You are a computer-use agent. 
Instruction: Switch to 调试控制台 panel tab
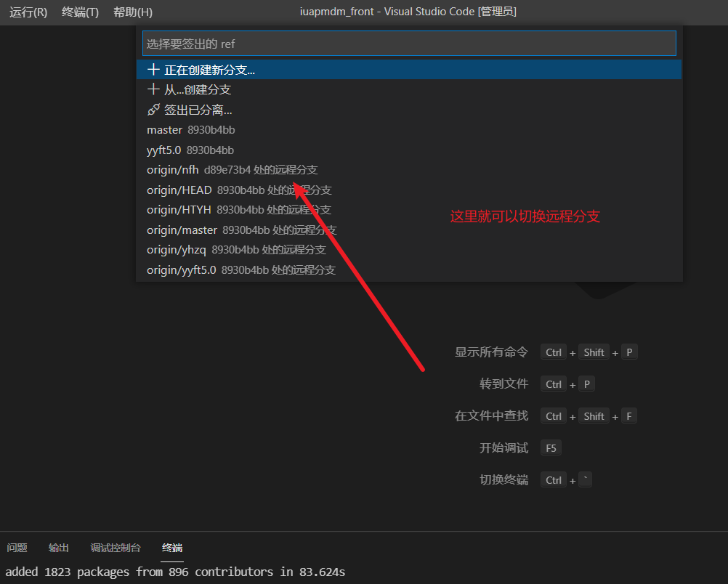115,548
